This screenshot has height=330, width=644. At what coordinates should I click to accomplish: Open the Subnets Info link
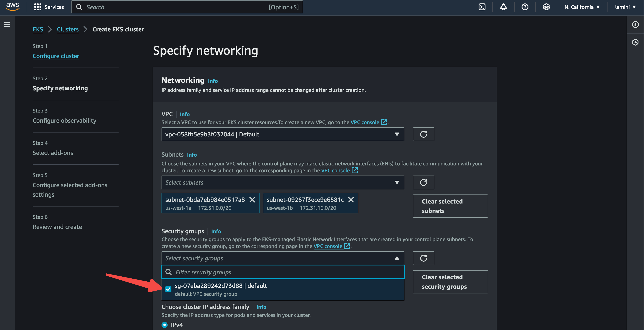192,155
